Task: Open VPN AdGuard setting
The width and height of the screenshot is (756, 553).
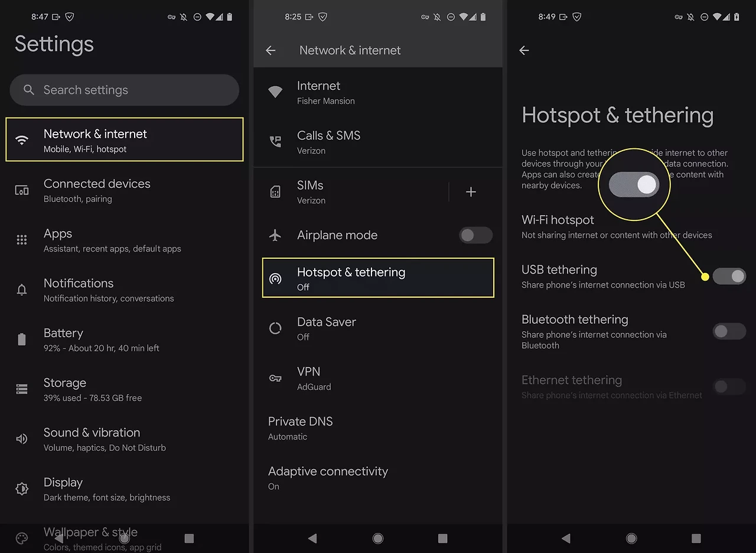Action: click(378, 378)
